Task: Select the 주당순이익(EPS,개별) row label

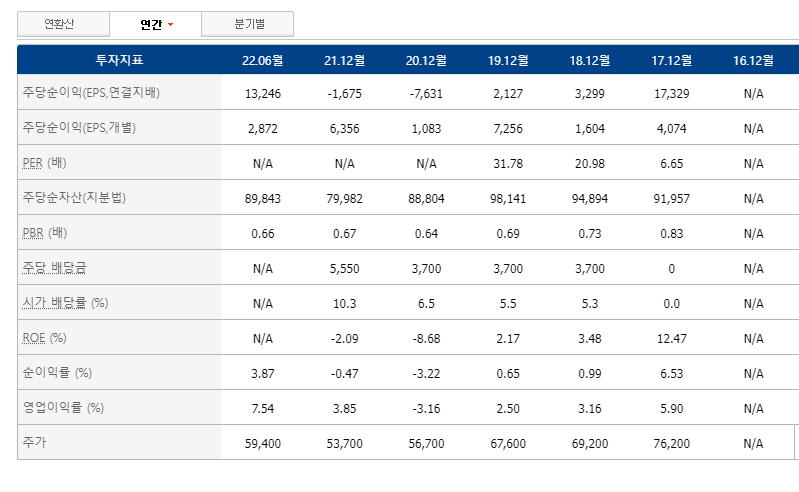Action: point(79,127)
